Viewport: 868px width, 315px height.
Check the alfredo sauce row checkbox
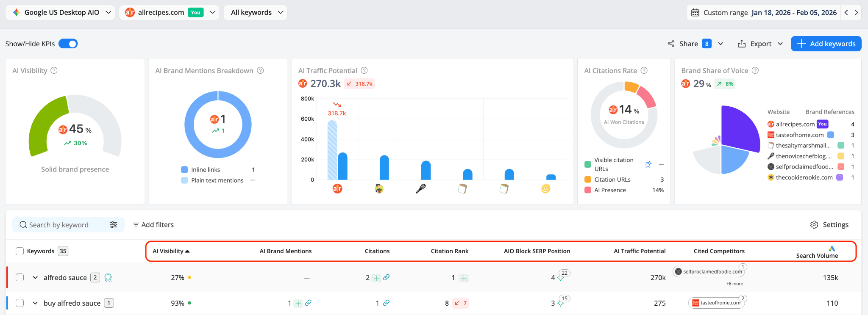coord(19,278)
